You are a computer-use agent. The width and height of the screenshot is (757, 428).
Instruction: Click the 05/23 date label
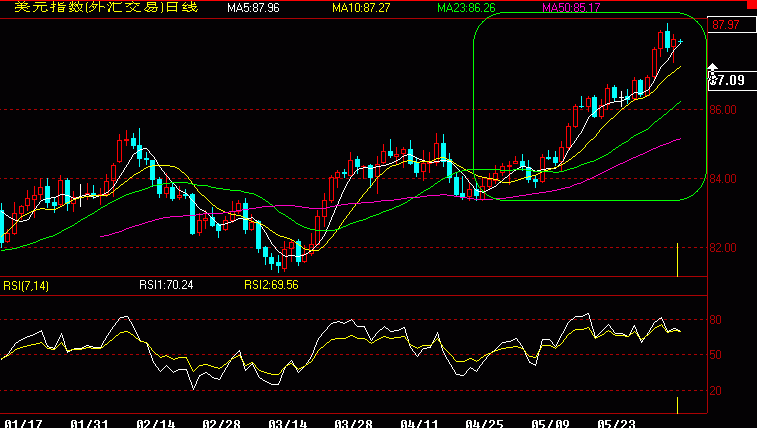click(617, 424)
